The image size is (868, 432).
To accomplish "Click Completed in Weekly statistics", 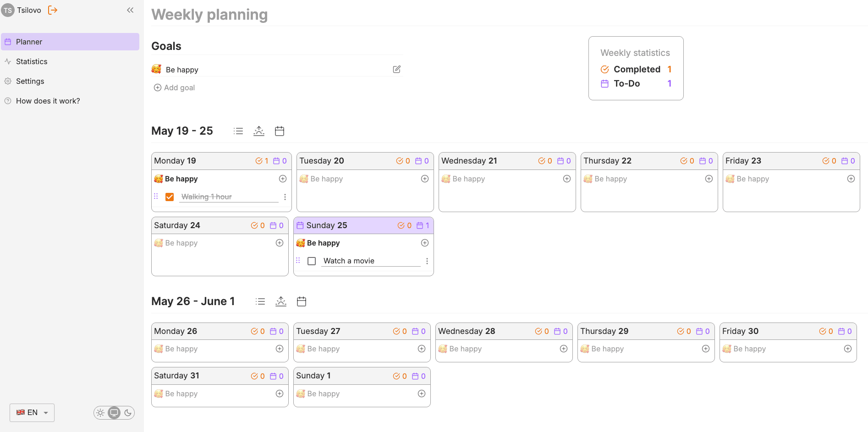I will pos(637,69).
